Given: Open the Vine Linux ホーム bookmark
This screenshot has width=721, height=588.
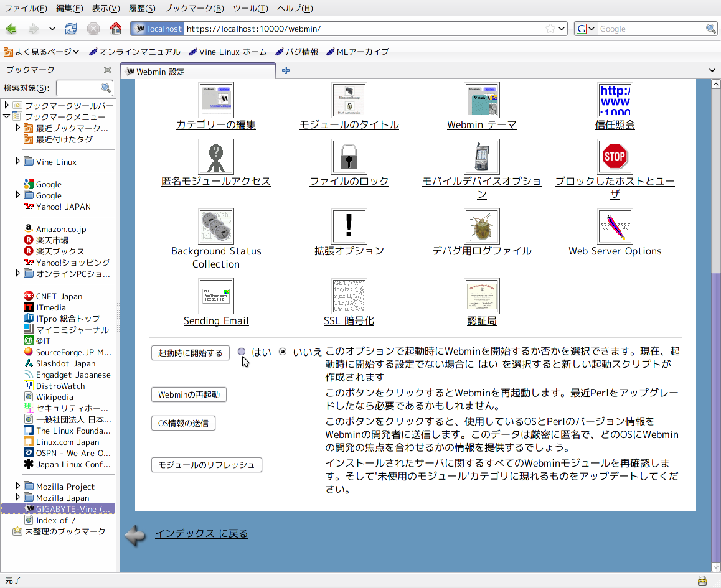Looking at the screenshot, I should (228, 52).
